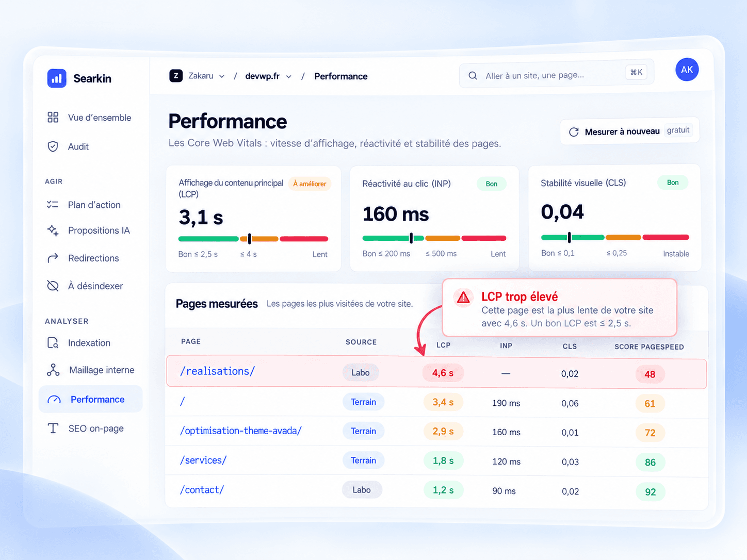This screenshot has width=747, height=560.
Task: Click the ⌘K shortcut badge
Action: click(636, 72)
